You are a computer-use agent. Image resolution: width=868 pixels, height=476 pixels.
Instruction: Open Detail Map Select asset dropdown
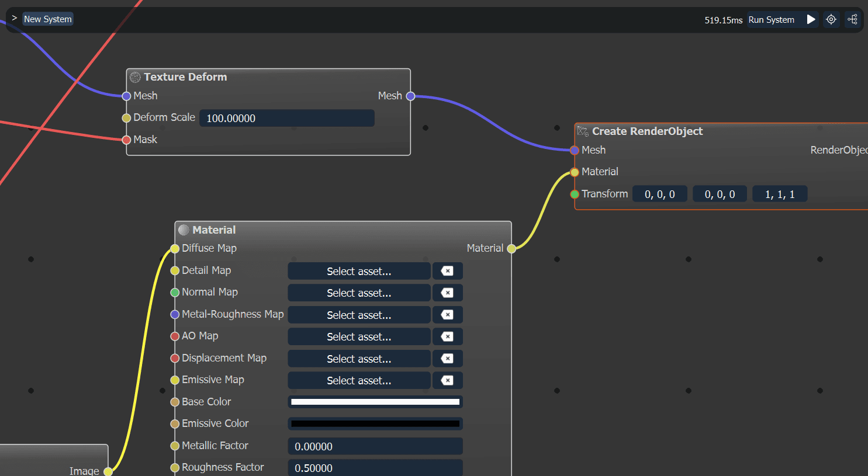359,271
